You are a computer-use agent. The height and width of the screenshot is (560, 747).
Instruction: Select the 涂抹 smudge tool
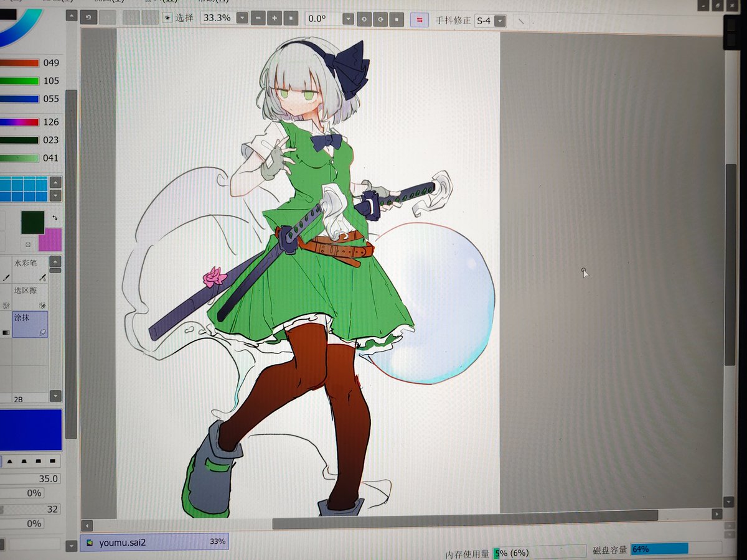click(30, 324)
